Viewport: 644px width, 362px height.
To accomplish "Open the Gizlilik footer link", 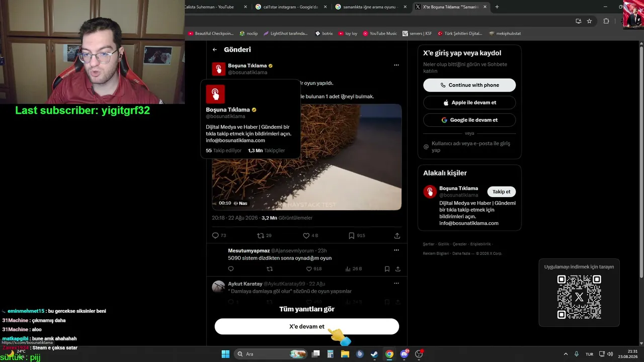I will 443,244.
